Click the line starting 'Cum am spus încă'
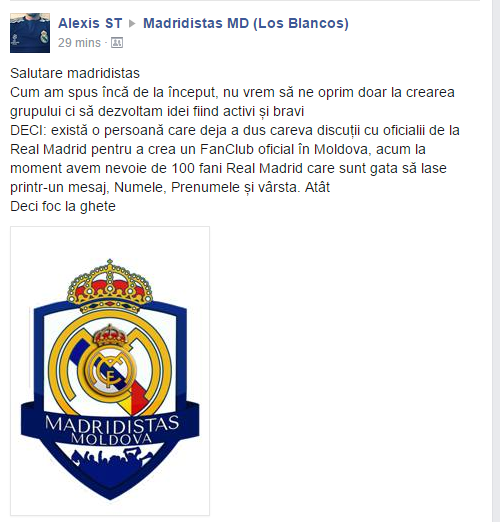This screenshot has width=500, height=522. tap(232, 92)
